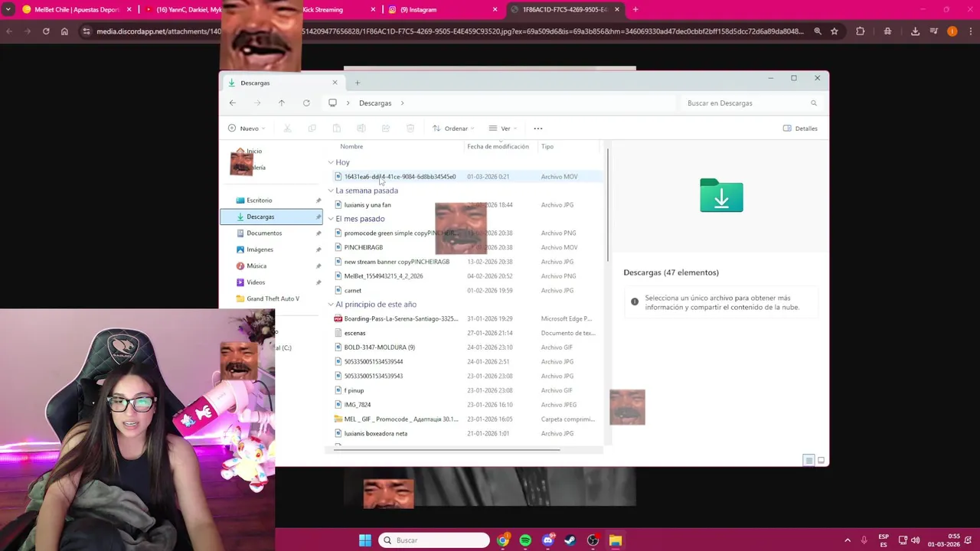The image size is (980, 551).
Task: Click the Share icon in Explorer toolbar
Action: coord(386,129)
